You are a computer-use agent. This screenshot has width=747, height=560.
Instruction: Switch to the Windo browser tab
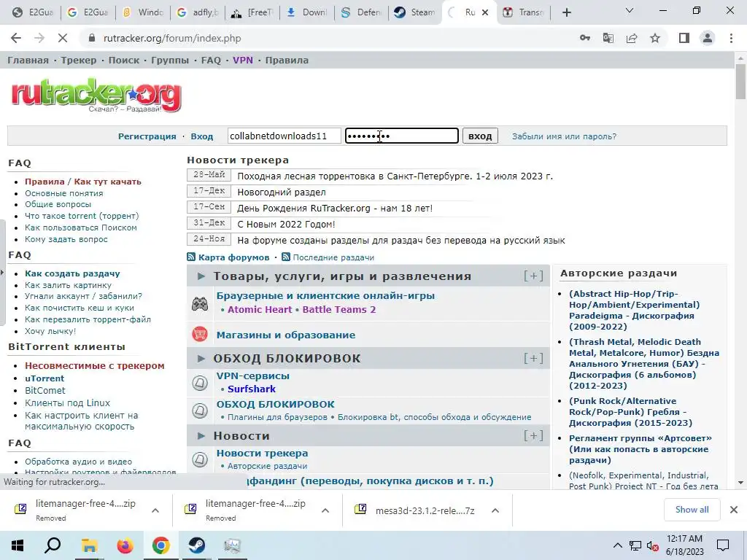pos(142,12)
